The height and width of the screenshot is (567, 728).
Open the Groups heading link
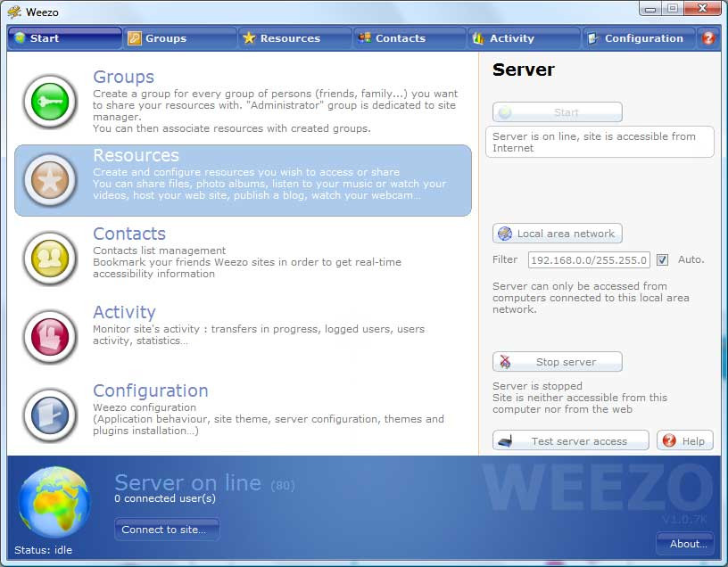[123, 77]
